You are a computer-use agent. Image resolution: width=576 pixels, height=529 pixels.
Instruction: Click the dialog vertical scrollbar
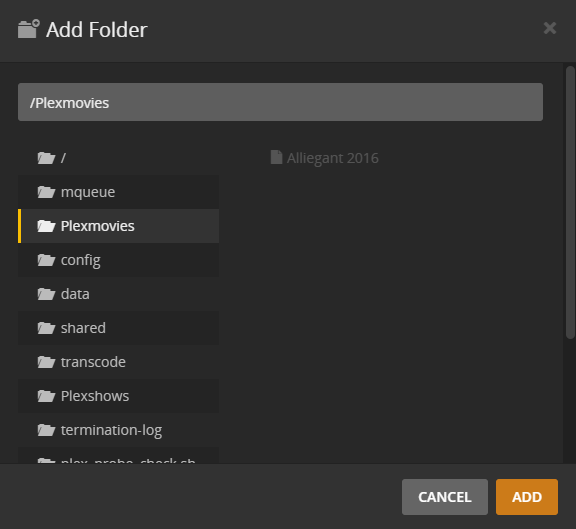[x=570, y=202]
